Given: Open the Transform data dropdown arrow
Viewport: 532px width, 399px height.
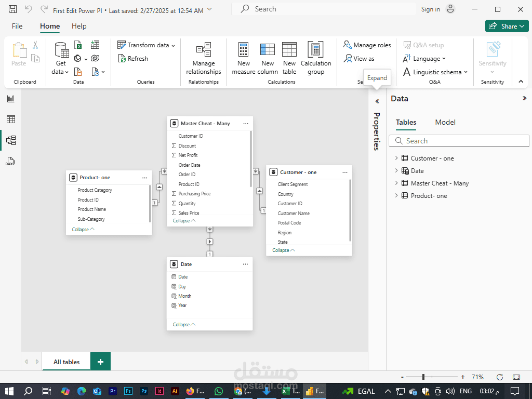Looking at the screenshot, I should point(174,46).
